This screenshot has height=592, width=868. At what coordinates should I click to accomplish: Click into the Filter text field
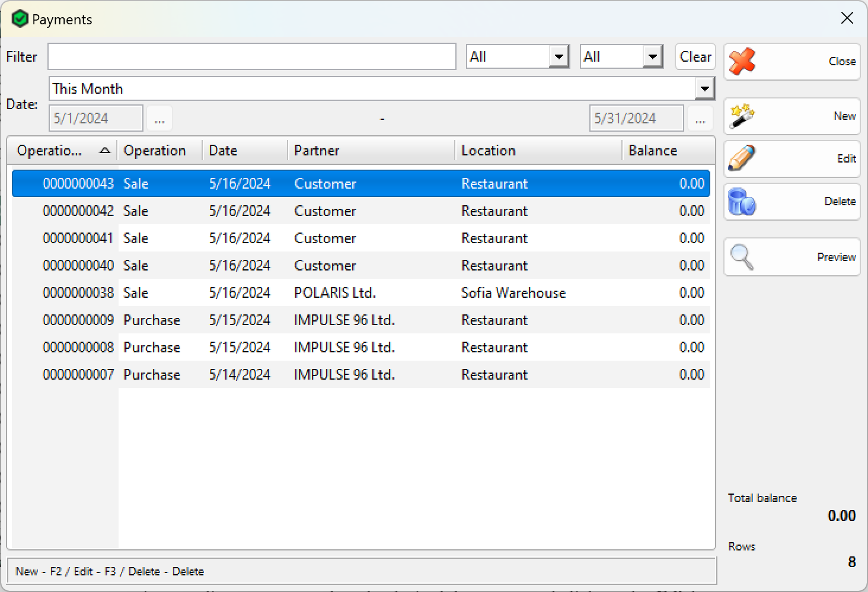[251, 57]
